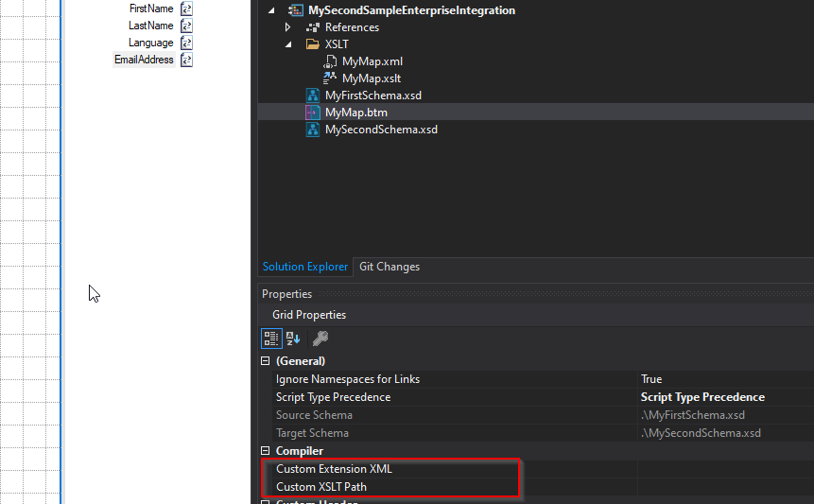Collapse the XSLT folder arrow
Image resolution: width=814 pixels, height=504 pixels.
click(x=287, y=44)
